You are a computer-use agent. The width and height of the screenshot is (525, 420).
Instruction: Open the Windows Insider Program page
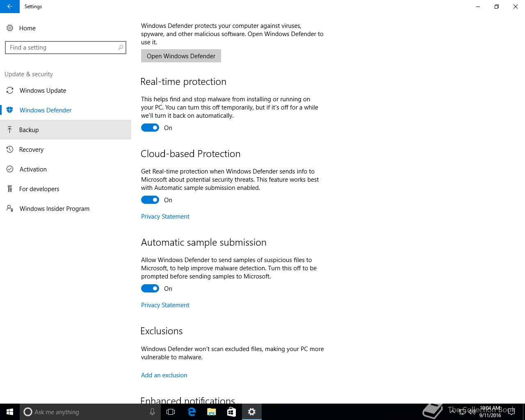coord(66,208)
